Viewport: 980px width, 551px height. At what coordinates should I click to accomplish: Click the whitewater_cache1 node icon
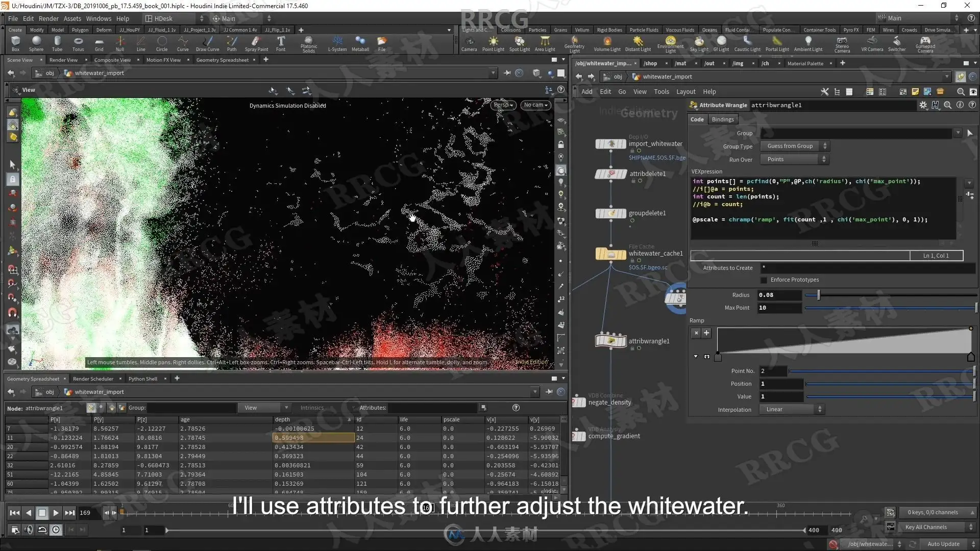tap(610, 254)
